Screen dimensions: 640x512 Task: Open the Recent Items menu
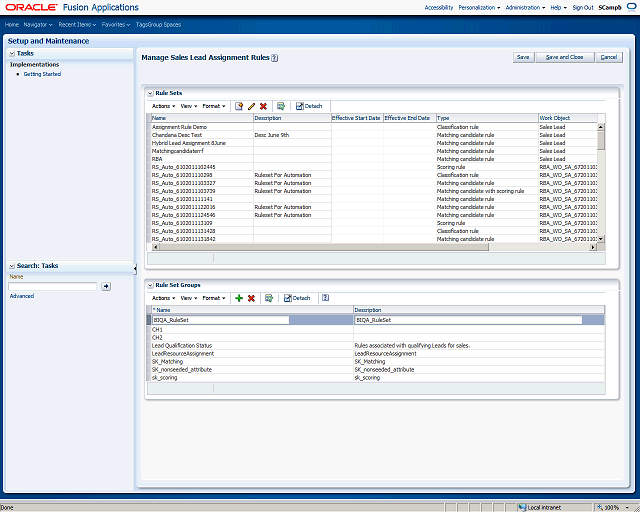[77, 24]
